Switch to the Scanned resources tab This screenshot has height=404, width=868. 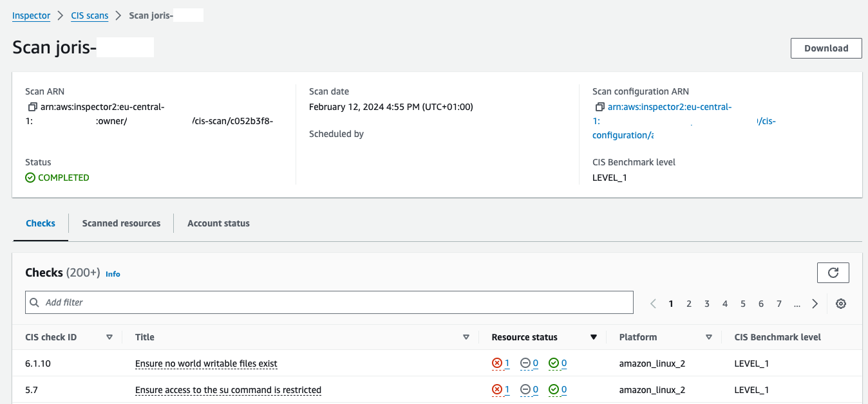pyautogui.click(x=121, y=223)
